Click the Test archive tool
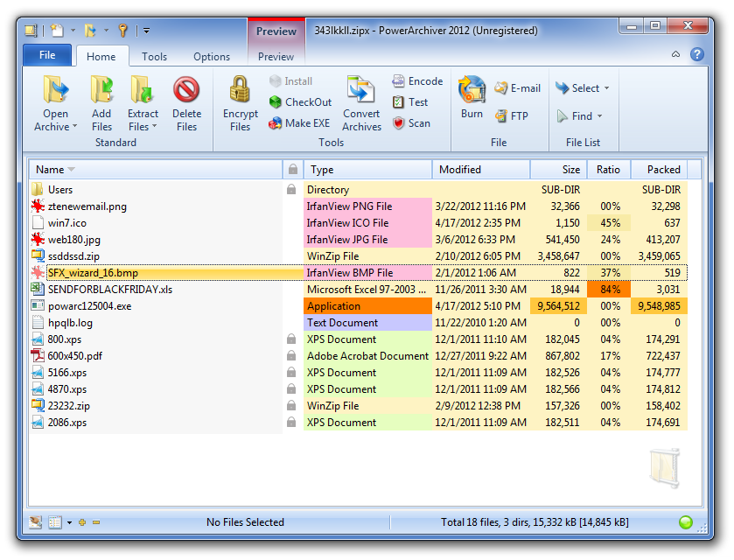 (410, 102)
